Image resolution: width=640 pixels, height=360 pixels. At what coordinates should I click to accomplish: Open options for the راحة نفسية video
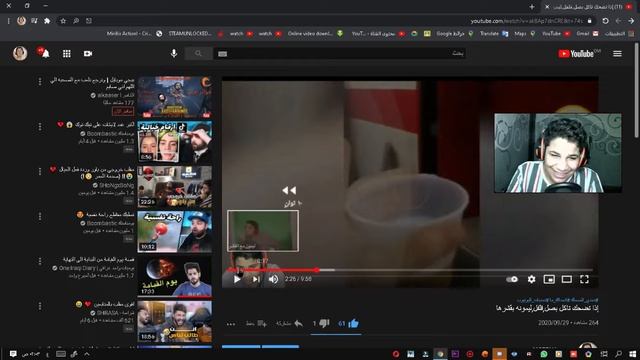click(40, 216)
